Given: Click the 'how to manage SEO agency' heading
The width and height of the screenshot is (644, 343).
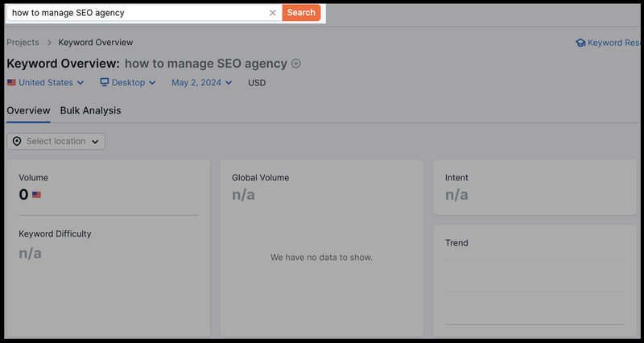Looking at the screenshot, I should 206,64.
